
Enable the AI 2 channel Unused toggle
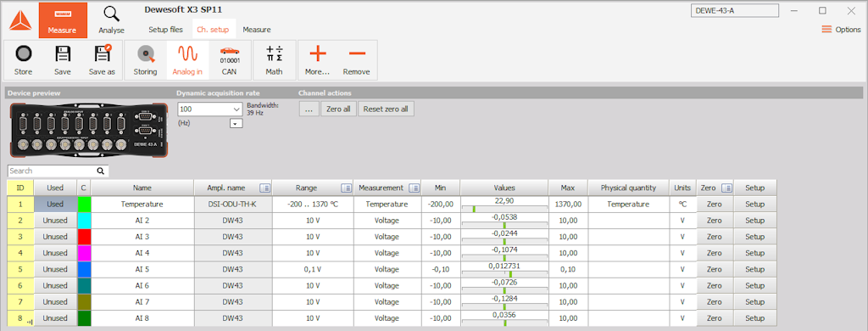55,220
